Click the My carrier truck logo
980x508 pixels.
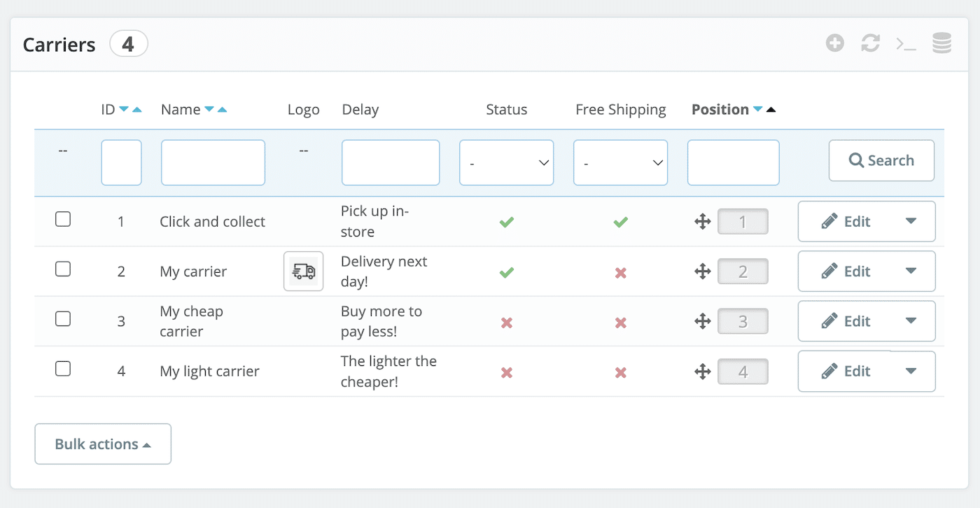tap(303, 271)
